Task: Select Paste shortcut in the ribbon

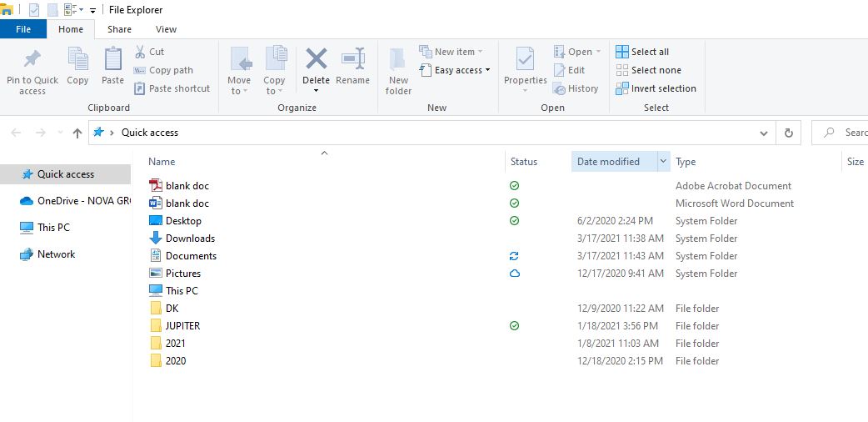Action: click(x=172, y=88)
